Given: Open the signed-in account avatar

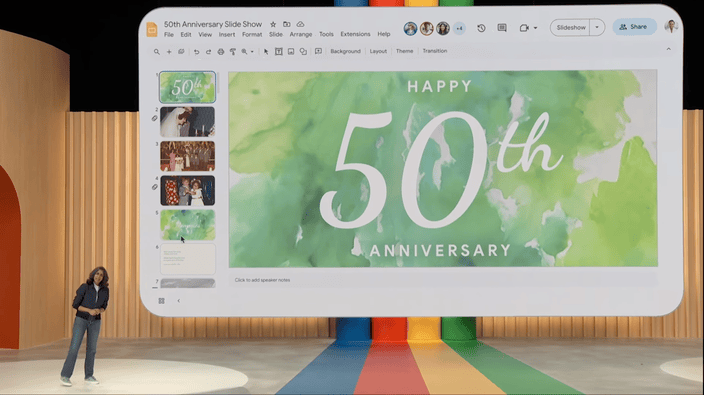Looking at the screenshot, I should coord(671,26).
